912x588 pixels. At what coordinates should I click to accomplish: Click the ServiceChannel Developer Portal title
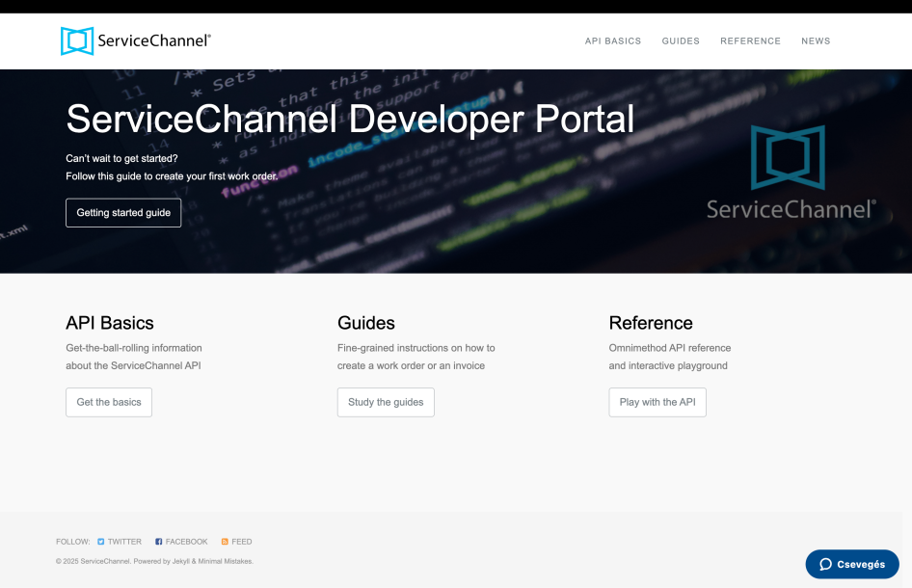pyautogui.click(x=350, y=120)
